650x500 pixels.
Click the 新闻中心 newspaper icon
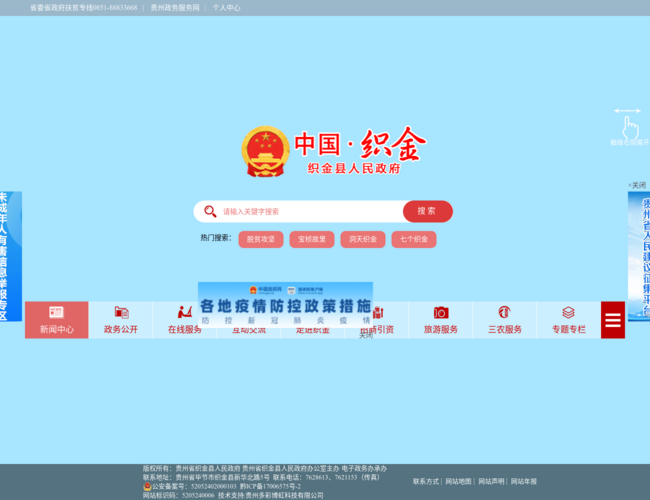56,313
